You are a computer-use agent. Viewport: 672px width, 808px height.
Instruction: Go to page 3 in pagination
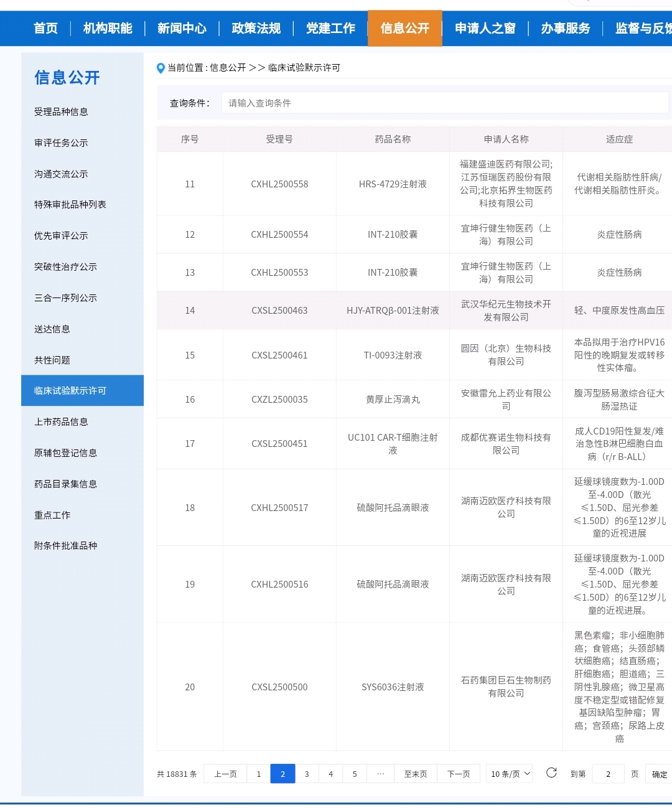click(x=307, y=774)
